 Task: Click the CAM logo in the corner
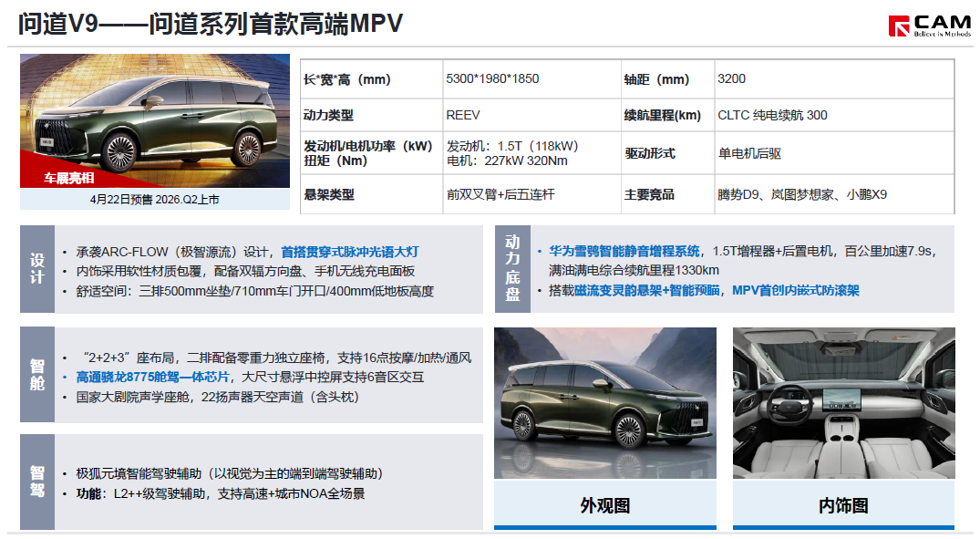tap(929, 26)
